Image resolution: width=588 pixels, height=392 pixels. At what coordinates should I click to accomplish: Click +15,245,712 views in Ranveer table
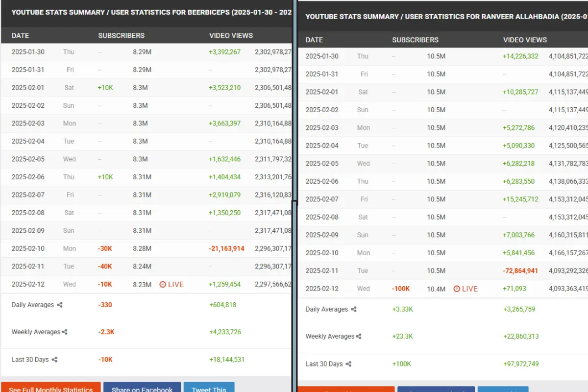pos(520,199)
